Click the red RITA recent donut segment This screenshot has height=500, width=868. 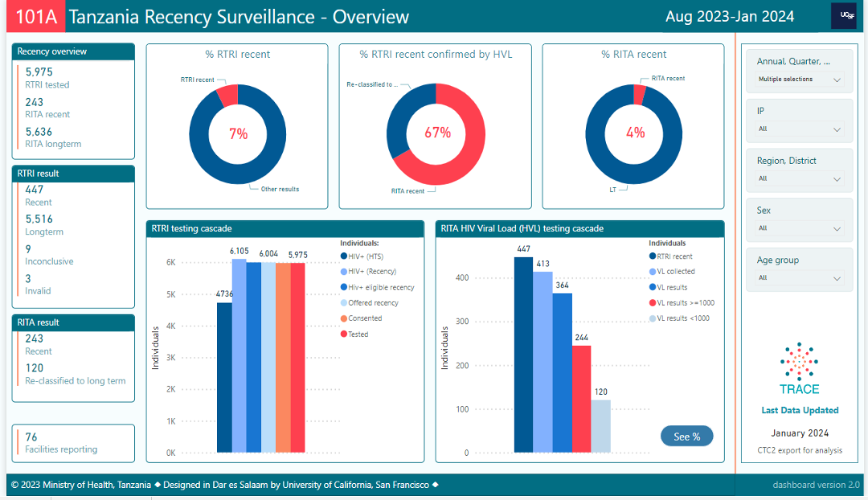tap(640, 94)
